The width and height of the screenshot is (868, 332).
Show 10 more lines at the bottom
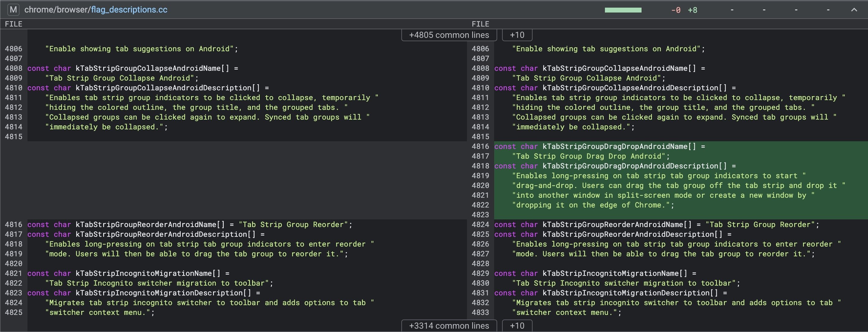[x=517, y=326]
